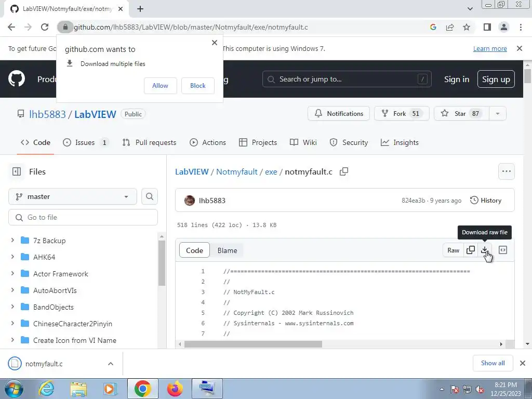Open the Chrome profile avatar icon
532x399 pixels.
[x=504, y=27]
